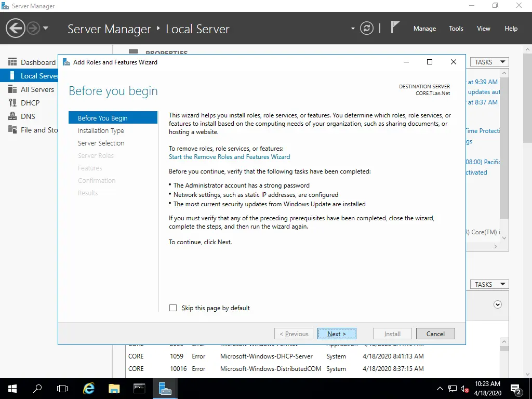Open the Action Center notifications icon
This screenshot has width=532, height=399.
[x=516, y=389]
